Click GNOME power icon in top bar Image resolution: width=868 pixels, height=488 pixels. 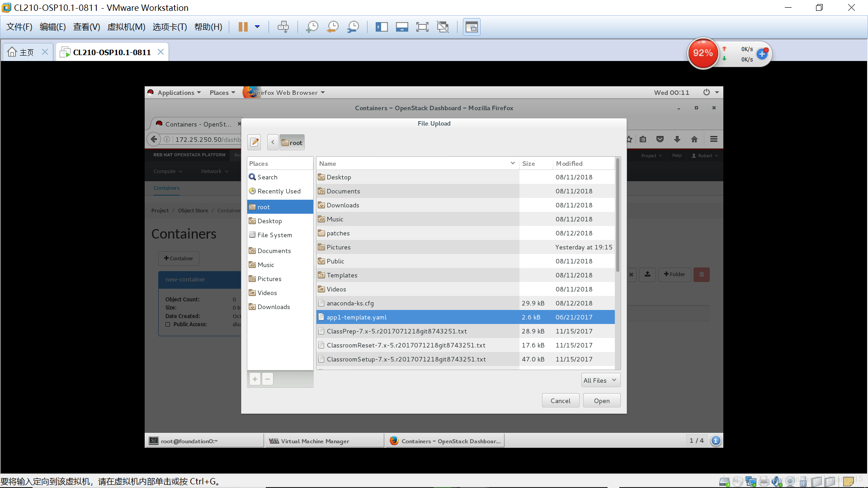point(706,92)
